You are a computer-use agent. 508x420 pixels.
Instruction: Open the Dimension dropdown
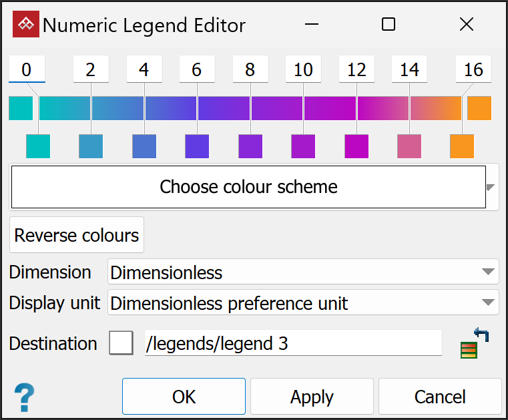click(x=489, y=272)
